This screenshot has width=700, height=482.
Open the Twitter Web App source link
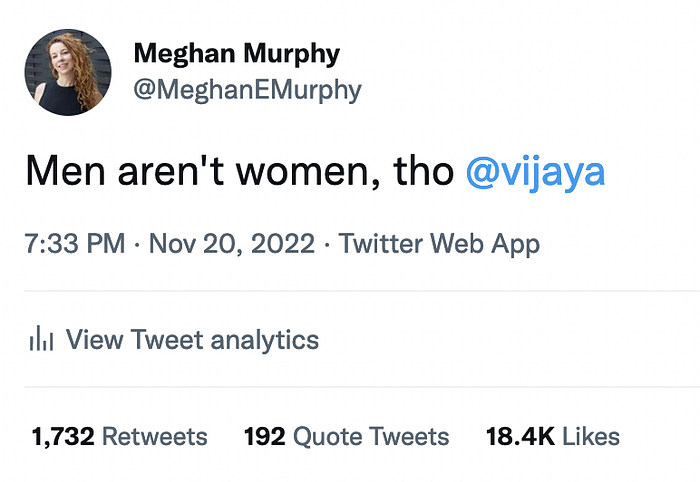[440, 243]
